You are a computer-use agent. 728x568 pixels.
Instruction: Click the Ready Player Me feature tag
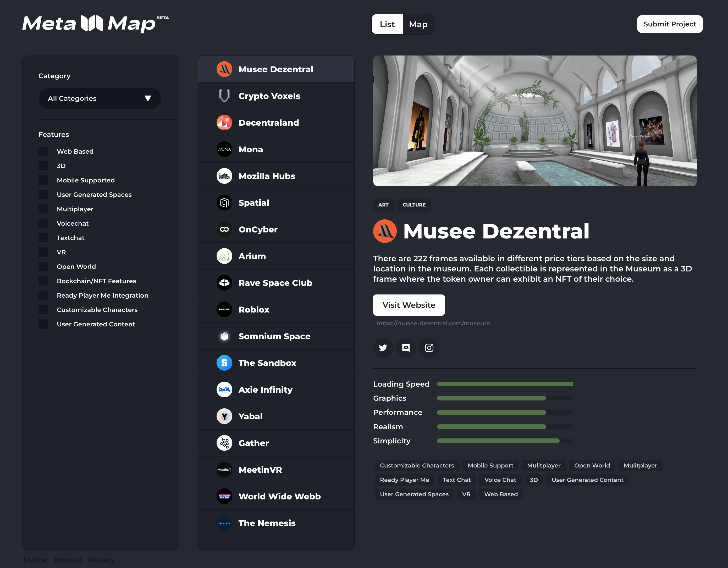point(404,480)
